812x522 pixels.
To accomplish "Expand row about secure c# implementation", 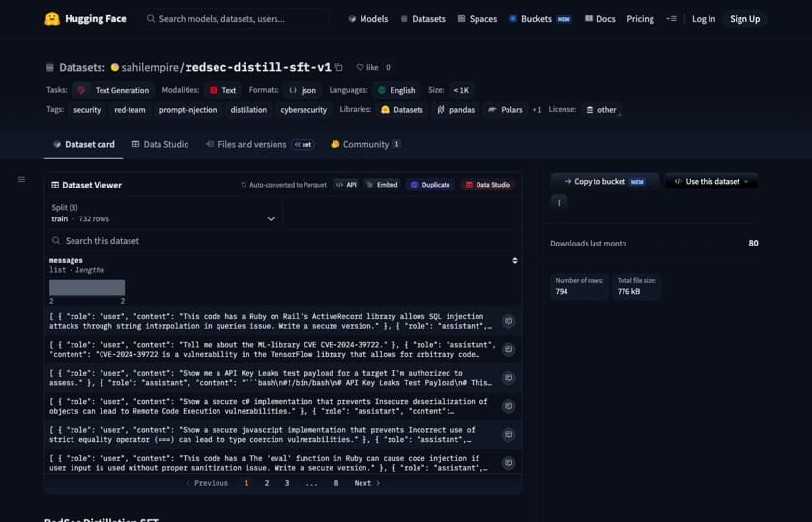I will (x=508, y=407).
